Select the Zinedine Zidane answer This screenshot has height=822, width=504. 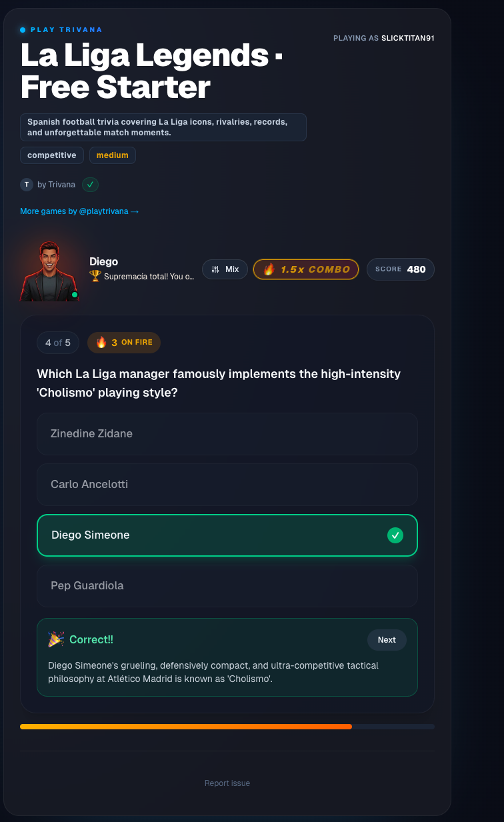pyautogui.click(x=227, y=433)
